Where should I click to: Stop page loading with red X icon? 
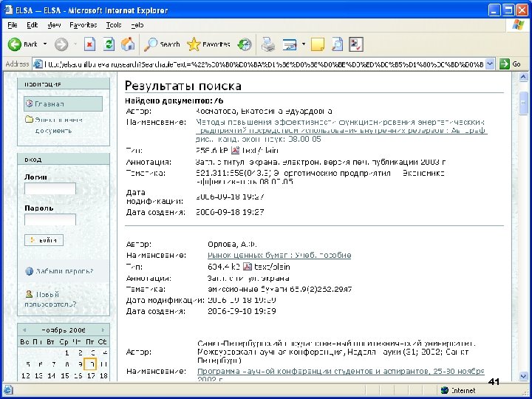[89, 44]
